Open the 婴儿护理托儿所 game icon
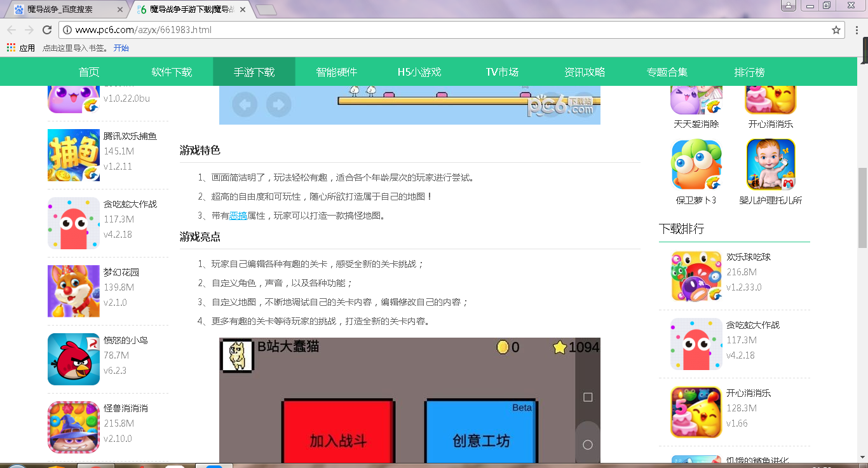Image resolution: width=868 pixels, height=468 pixels. tap(771, 165)
